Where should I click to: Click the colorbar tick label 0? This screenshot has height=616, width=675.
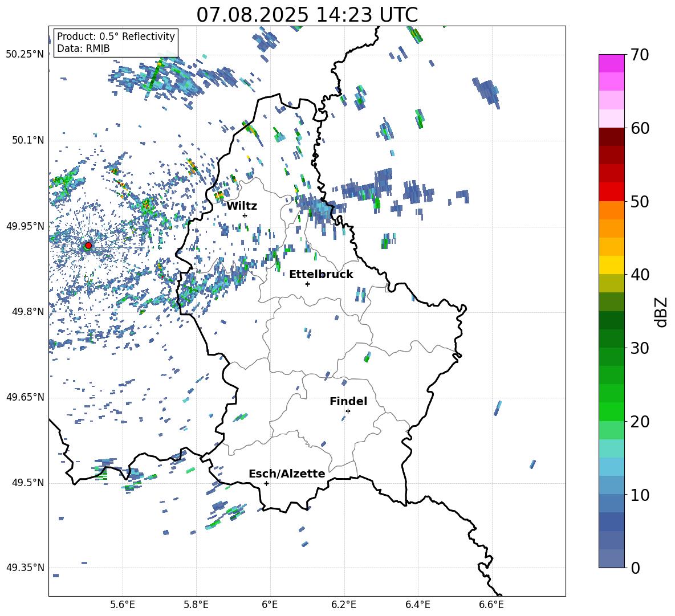point(635,568)
